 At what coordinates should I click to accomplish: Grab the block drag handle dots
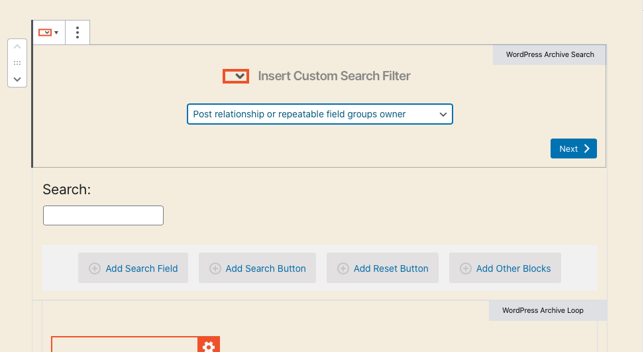pyautogui.click(x=17, y=63)
